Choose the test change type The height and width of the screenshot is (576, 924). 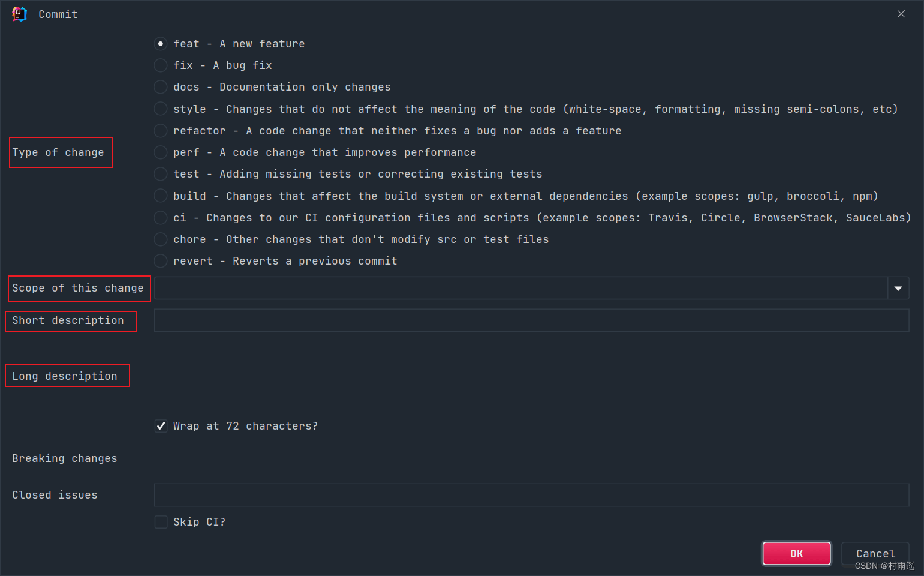[x=161, y=174]
